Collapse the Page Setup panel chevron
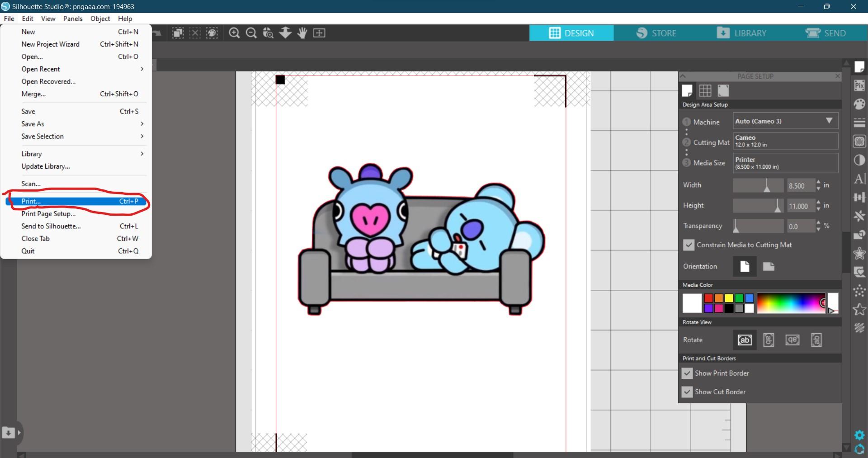Image resolution: width=868 pixels, height=458 pixels. (x=683, y=76)
